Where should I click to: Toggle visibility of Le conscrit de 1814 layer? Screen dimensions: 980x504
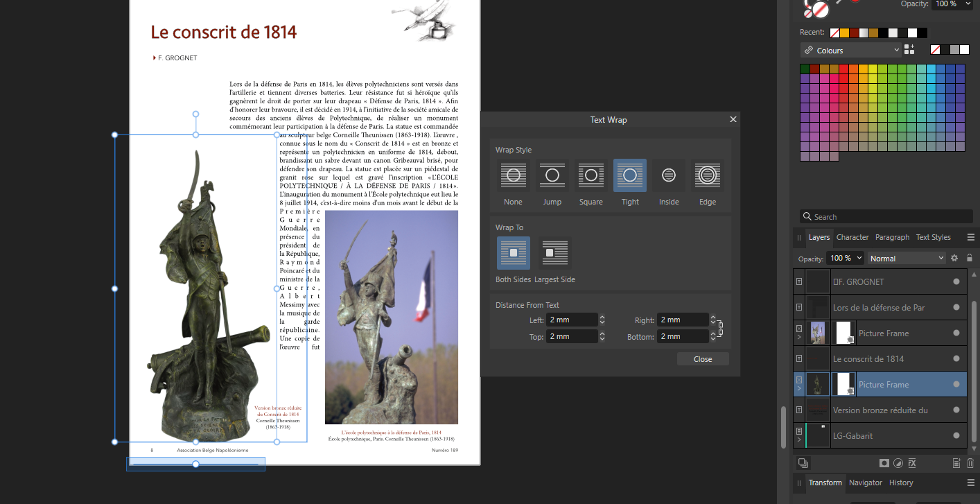(956, 359)
